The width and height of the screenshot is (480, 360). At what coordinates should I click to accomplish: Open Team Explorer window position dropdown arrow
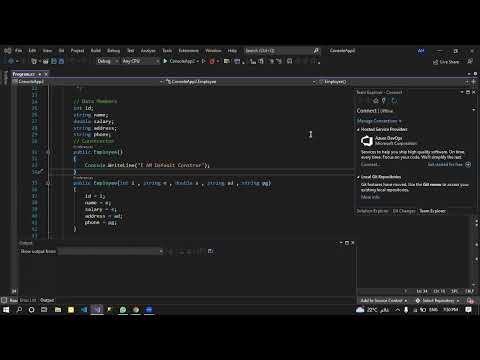point(462,92)
